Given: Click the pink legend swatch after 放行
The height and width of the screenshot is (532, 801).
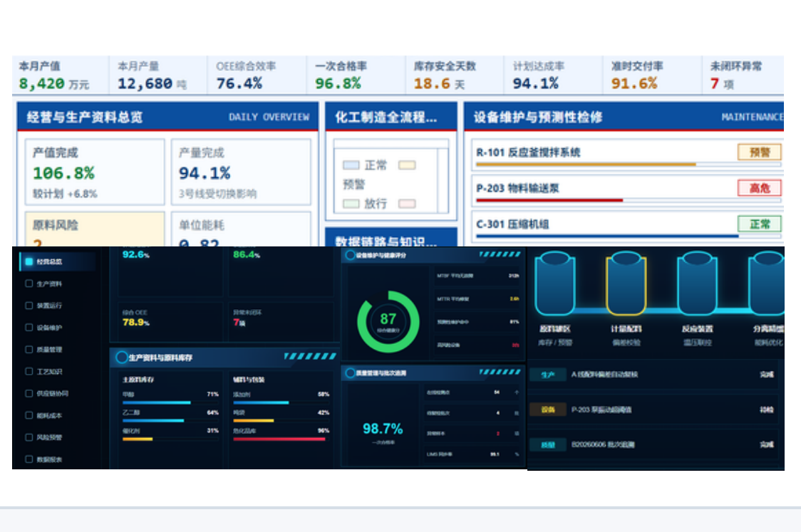Looking at the screenshot, I should pyautogui.click(x=407, y=204).
